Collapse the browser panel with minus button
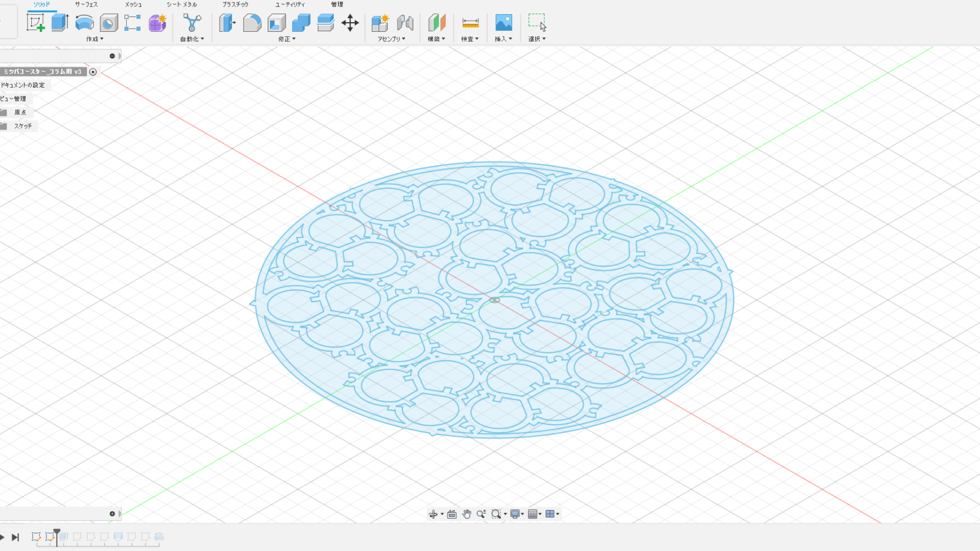The height and width of the screenshot is (551, 980). click(x=112, y=56)
